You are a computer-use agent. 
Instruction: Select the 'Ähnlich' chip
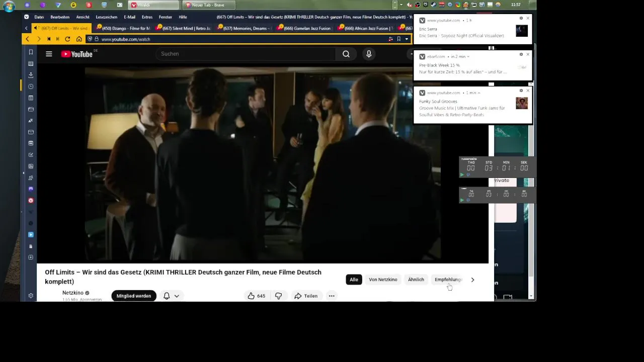pos(416,280)
